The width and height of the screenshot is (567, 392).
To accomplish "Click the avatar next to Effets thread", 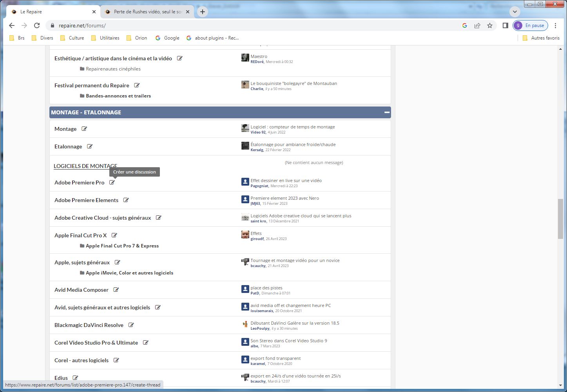I will (245, 235).
